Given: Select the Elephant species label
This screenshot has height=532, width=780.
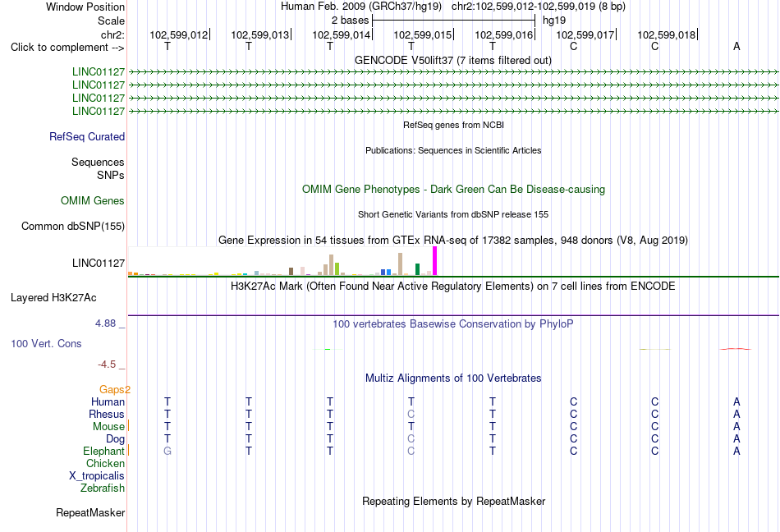Looking at the screenshot, I should pos(104,451).
